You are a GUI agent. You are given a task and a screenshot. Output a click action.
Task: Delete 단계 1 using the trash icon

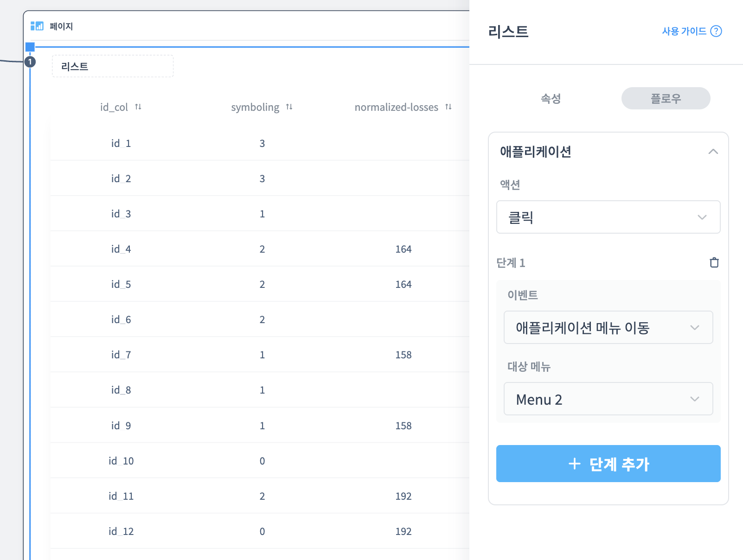tap(714, 262)
